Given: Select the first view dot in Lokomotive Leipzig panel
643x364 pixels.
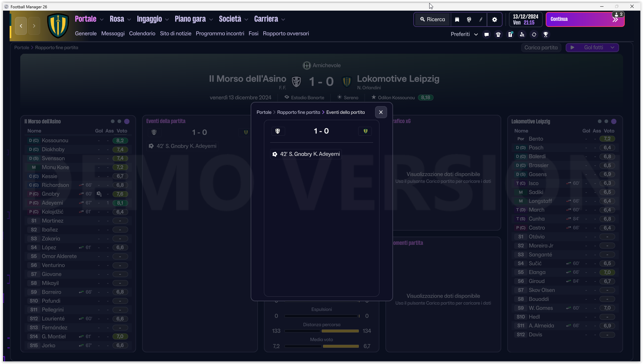Looking at the screenshot, I should click(600, 121).
